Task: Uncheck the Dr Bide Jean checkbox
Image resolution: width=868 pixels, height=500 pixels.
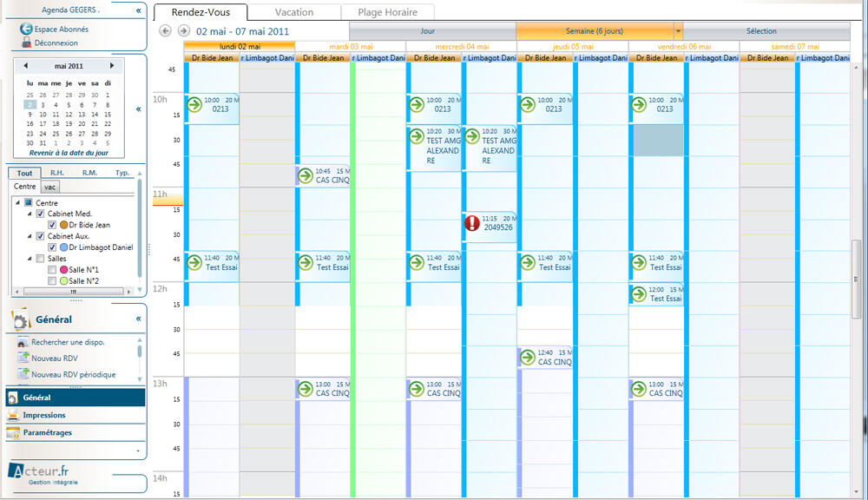Action: 52,225
